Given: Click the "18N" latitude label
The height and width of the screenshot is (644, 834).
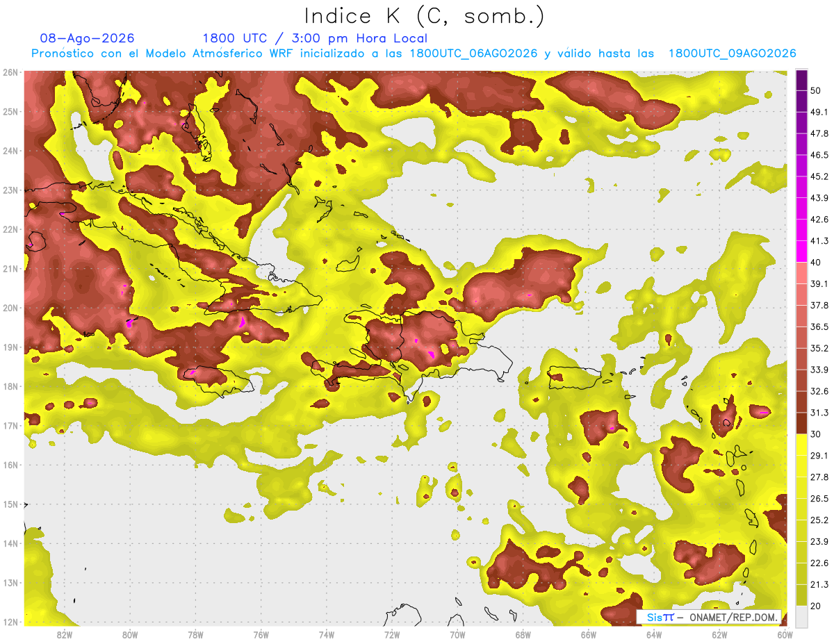Looking at the screenshot, I should [x=10, y=386].
